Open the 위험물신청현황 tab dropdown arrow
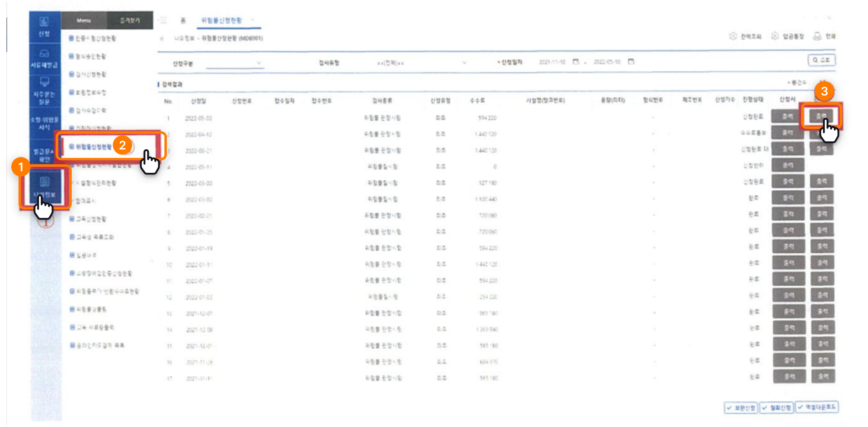The height and width of the screenshot is (427, 868). pos(253,20)
